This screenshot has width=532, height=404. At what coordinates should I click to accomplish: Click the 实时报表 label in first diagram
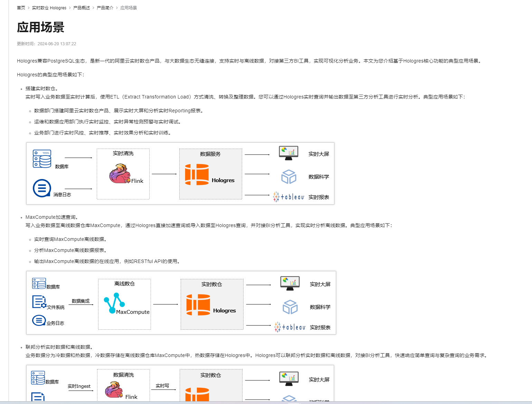(319, 197)
